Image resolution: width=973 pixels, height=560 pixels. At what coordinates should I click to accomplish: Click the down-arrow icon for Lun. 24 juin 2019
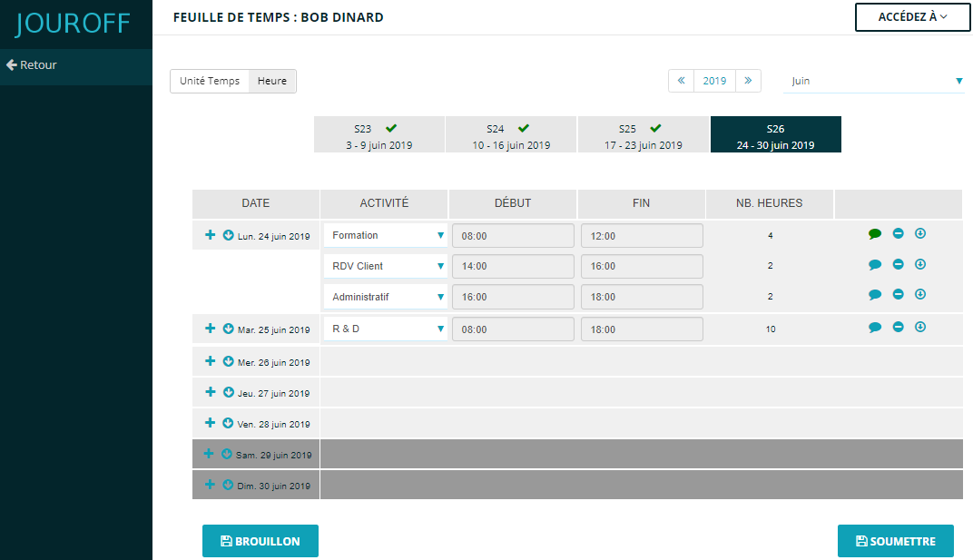click(x=229, y=235)
